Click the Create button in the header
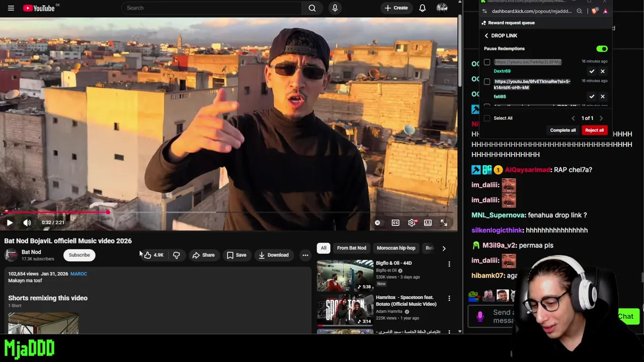 pyautogui.click(x=396, y=8)
